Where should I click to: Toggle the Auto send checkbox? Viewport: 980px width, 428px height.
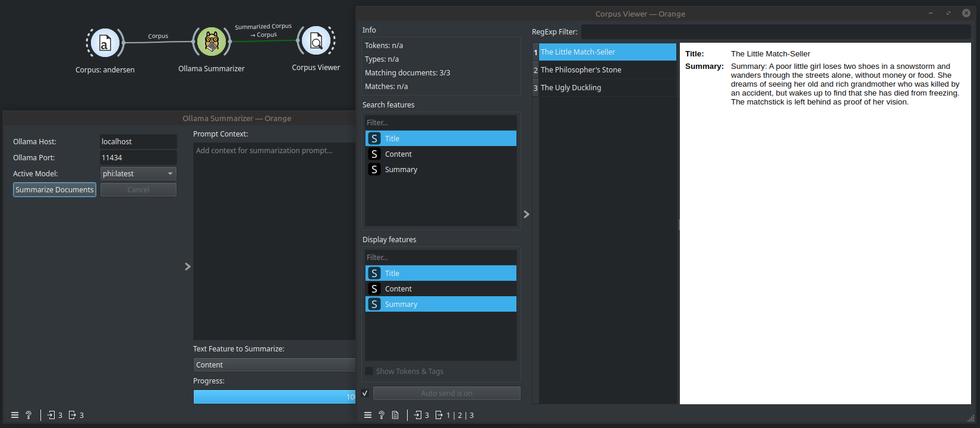(x=365, y=393)
